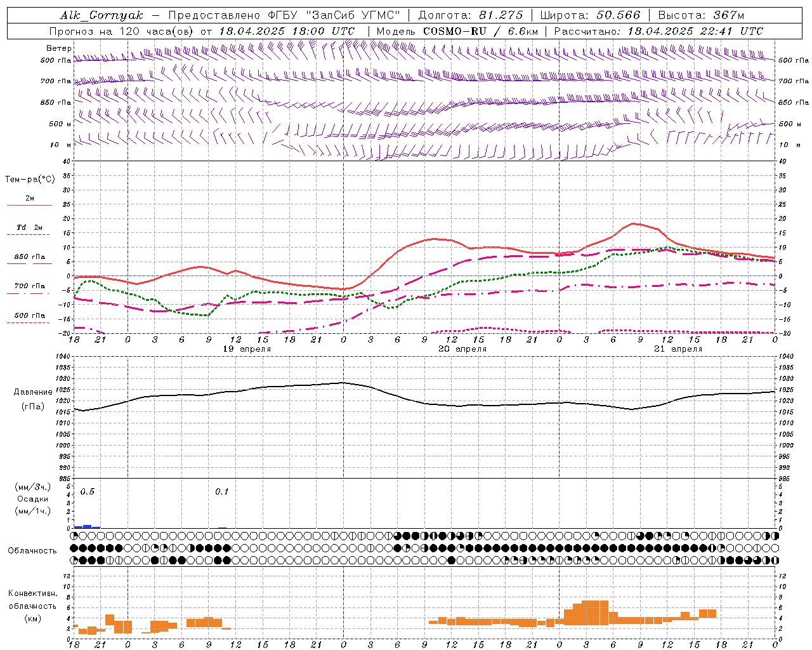Image resolution: width=812 pixels, height=650 pixels.
Task: Click the 'Осадки' precipitation label
Action: click(x=33, y=499)
